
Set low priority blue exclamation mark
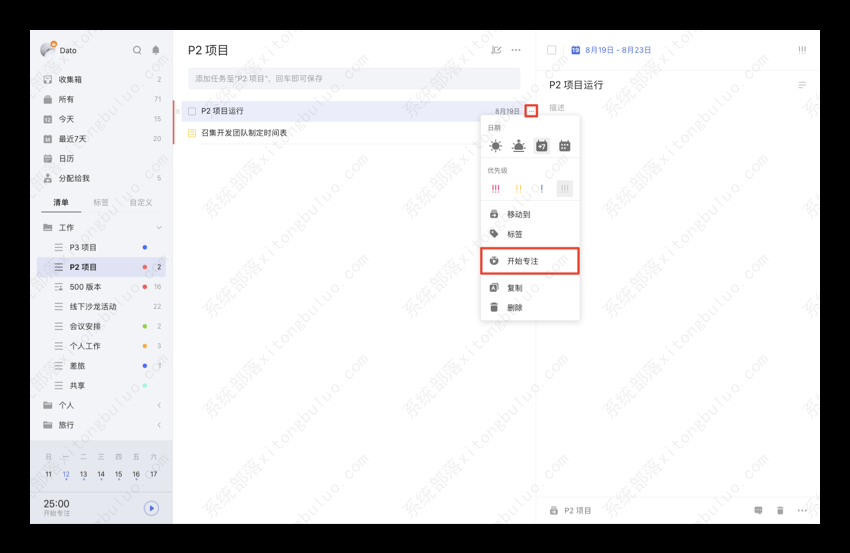(x=542, y=189)
